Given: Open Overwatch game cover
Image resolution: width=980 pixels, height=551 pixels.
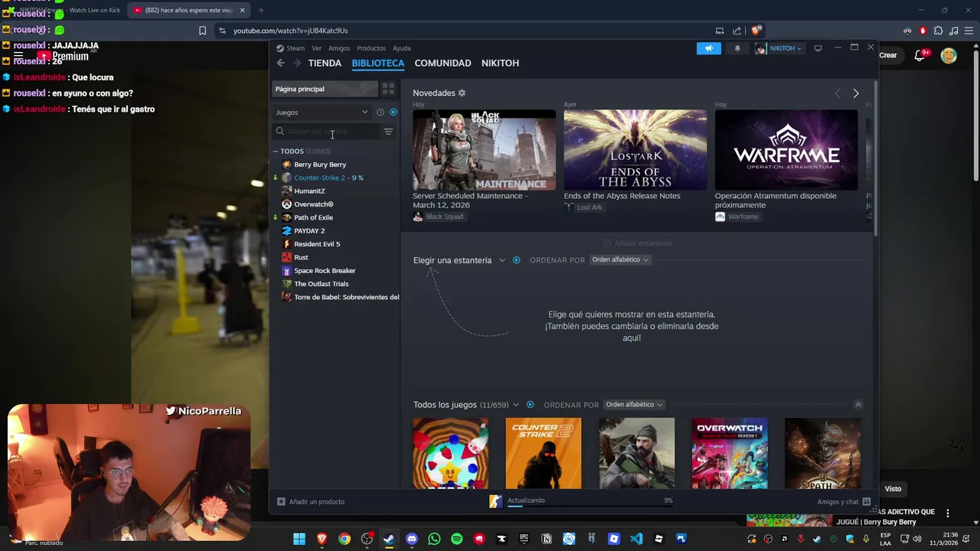Looking at the screenshot, I should [x=730, y=453].
